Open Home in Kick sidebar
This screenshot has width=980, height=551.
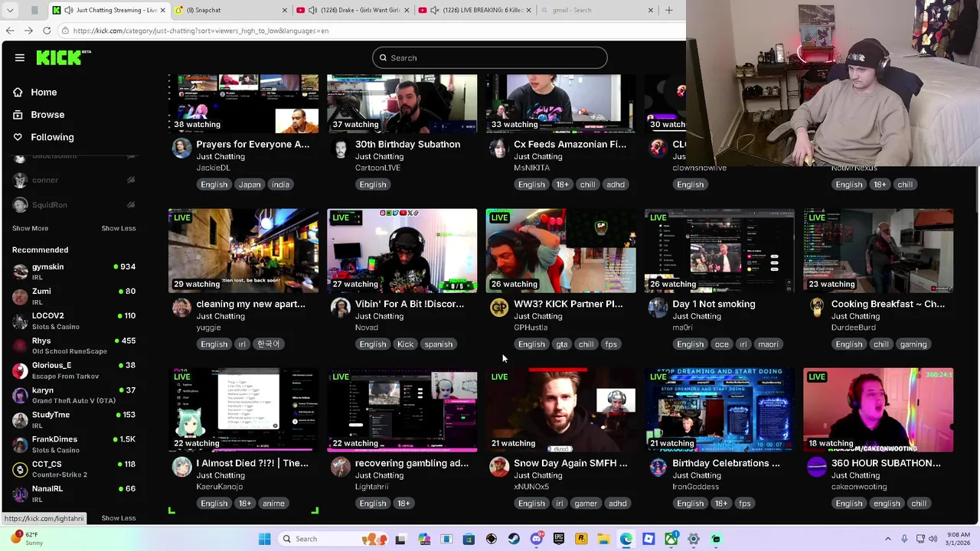[44, 92]
